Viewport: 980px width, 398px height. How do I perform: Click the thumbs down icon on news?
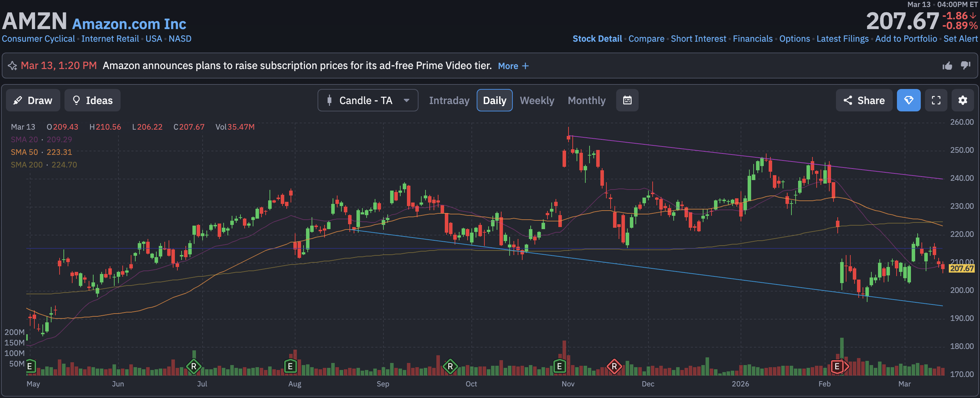pyautogui.click(x=965, y=66)
